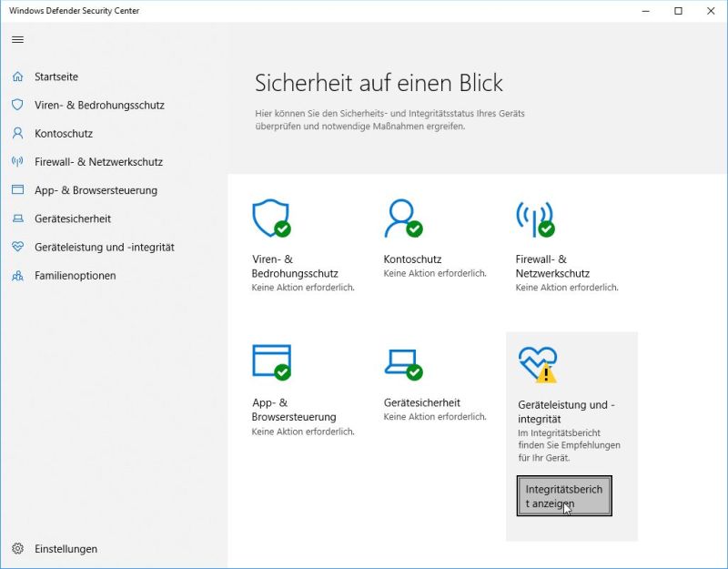The height and width of the screenshot is (569, 728).
Task: Open the large App- & Browsersteuerung window tile icon
Action: (x=271, y=362)
